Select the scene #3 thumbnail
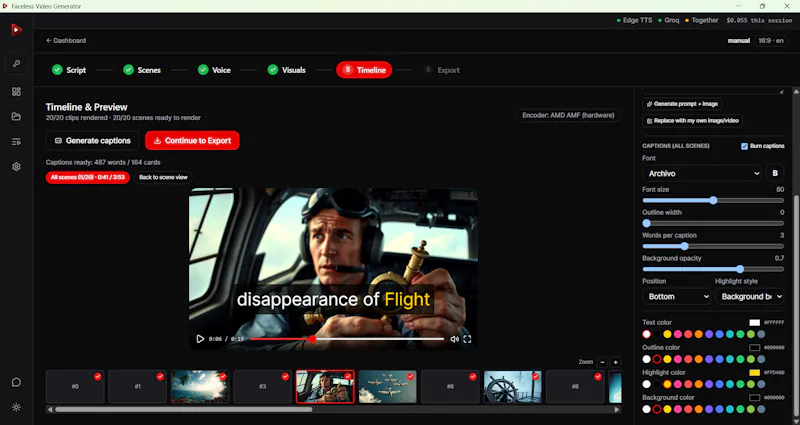 (262, 387)
